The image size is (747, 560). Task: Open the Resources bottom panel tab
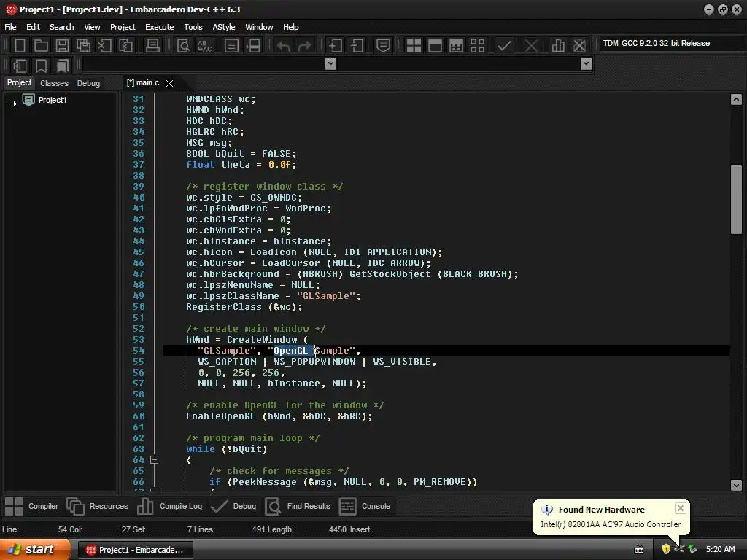[98, 506]
